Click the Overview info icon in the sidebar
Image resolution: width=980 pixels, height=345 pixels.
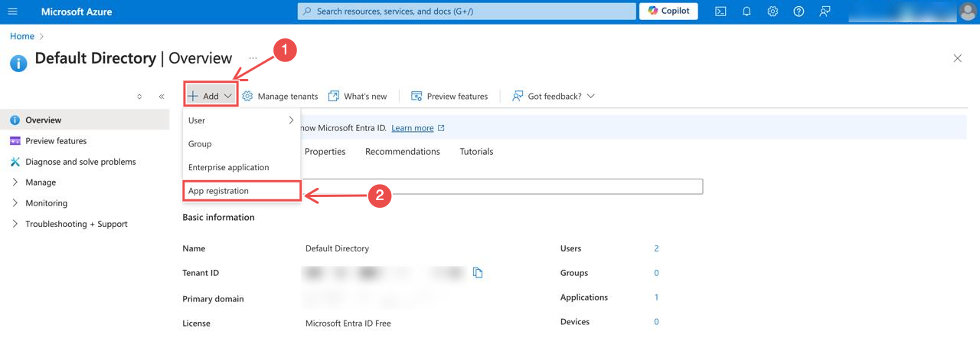(15, 120)
